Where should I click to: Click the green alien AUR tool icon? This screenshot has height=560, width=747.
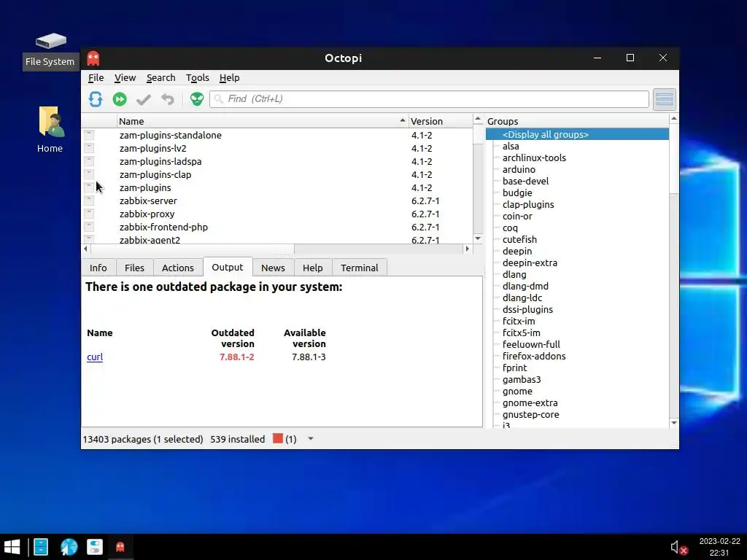[197, 99]
